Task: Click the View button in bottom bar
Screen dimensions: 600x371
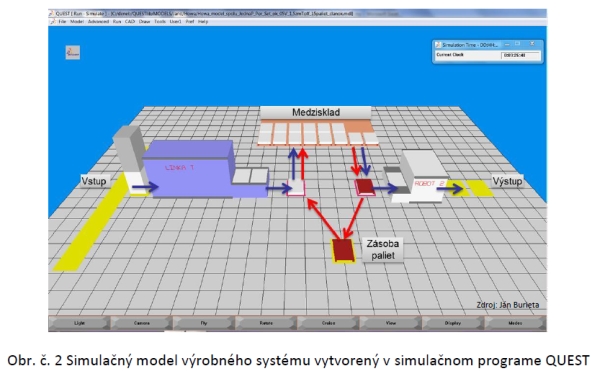Action: 391,323
